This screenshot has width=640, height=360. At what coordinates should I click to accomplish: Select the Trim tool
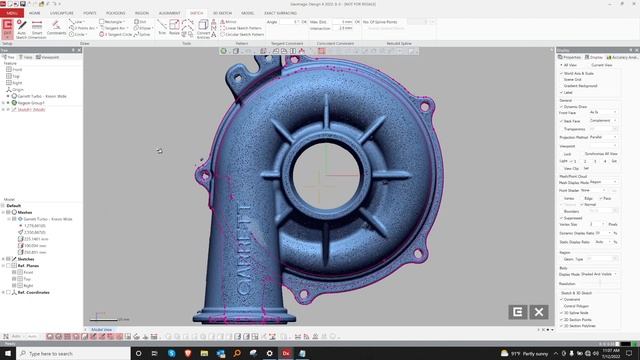pos(162,27)
